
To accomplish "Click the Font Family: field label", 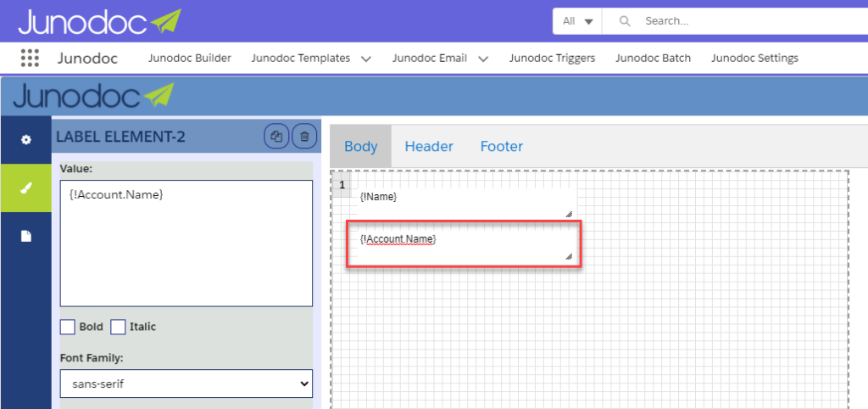I will [92, 358].
